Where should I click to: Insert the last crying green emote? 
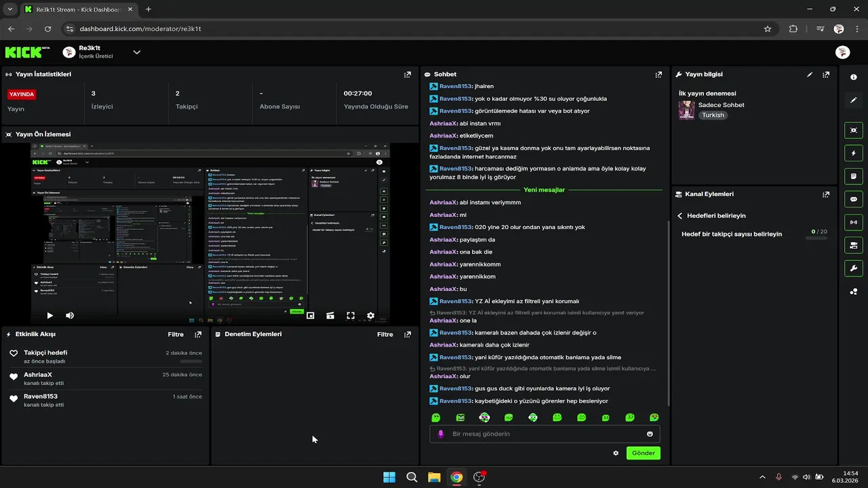pyautogui.click(x=654, y=418)
